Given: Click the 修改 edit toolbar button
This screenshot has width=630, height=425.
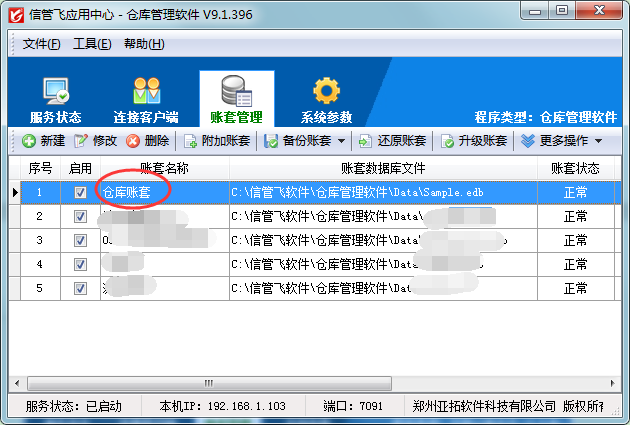Looking at the screenshot, I should [96, 141].
